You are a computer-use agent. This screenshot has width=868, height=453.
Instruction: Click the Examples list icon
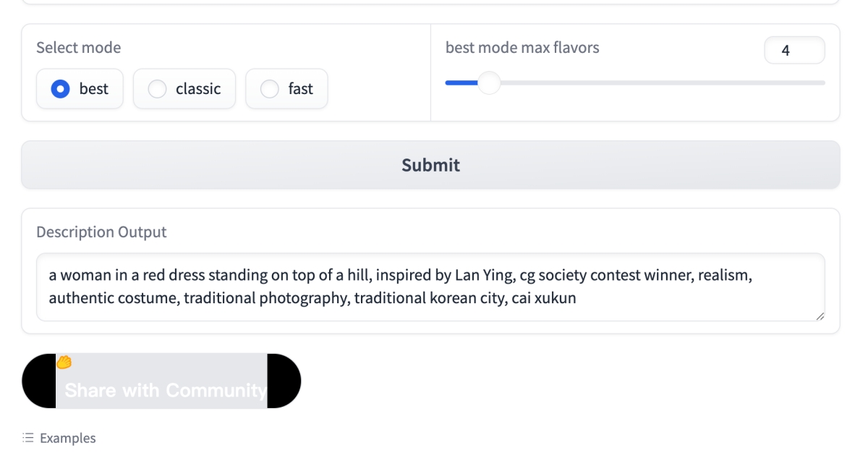coord(28,438)
